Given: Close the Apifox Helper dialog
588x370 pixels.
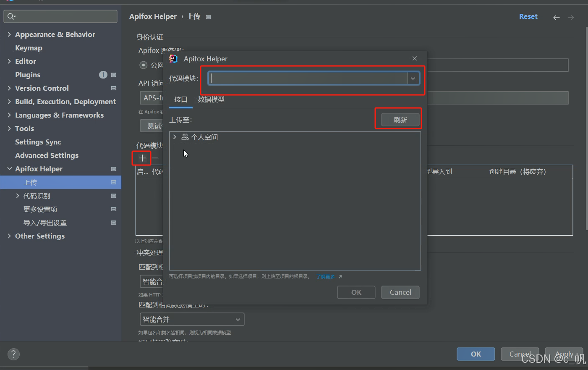Looking at the screenshot, I should click(x=415, y=58).
